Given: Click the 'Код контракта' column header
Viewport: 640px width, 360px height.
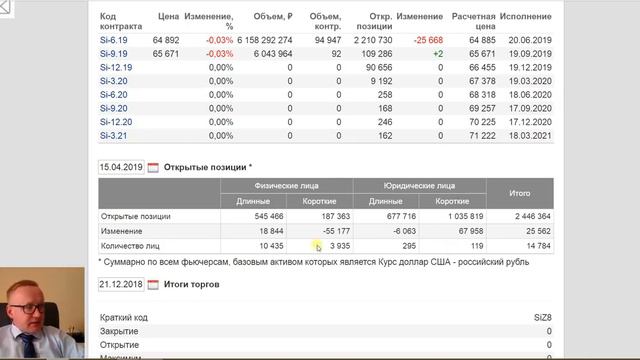Looking at the screenshot, I should coord(121,21).
